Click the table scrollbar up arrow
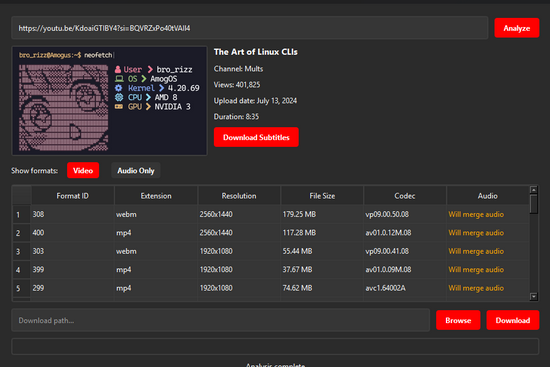The height and width of the screenshot is (367, 550). [534, 190]
